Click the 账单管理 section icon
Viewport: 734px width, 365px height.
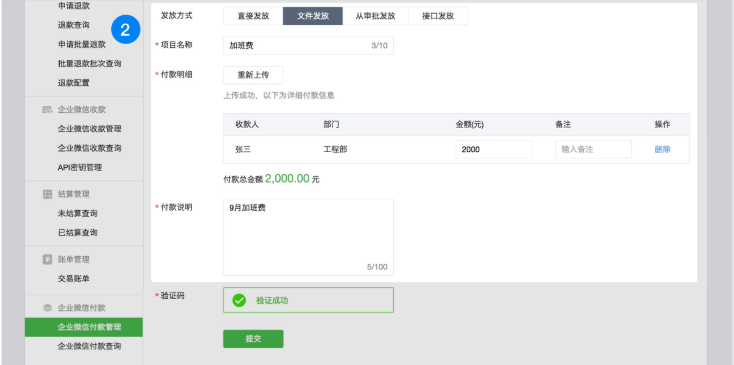coord(47,259)
